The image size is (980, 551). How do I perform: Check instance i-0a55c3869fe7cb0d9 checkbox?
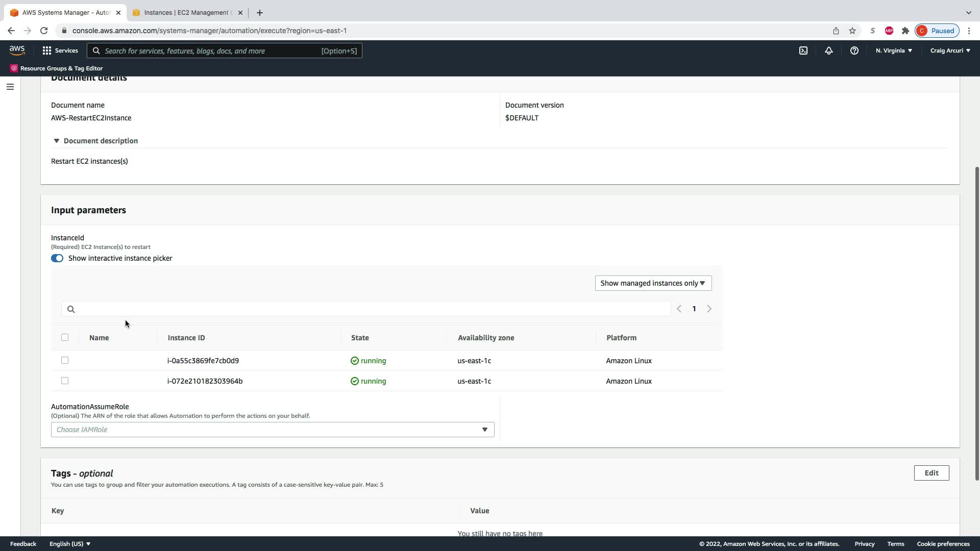click(65, 360)
